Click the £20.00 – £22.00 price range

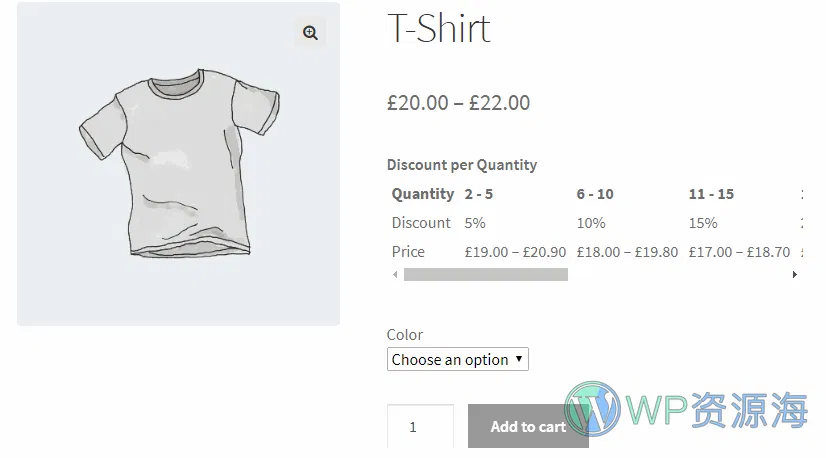(458, 102)
